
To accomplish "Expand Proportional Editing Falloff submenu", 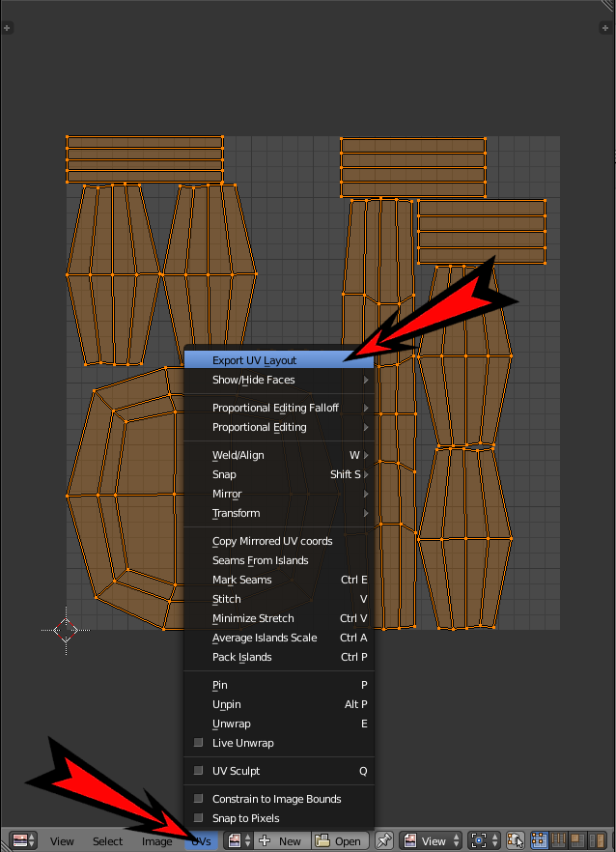I will pos(279,408).
